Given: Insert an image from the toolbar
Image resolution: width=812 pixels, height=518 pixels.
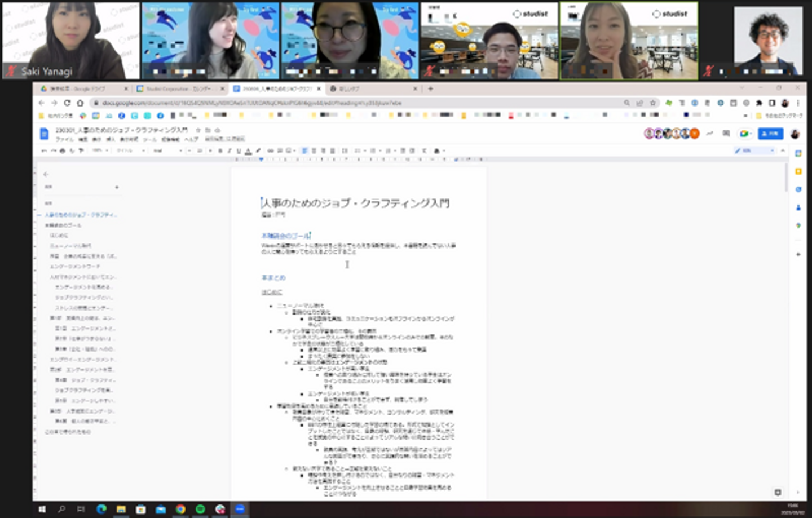Looking at the screenshot, I should 289,151.
